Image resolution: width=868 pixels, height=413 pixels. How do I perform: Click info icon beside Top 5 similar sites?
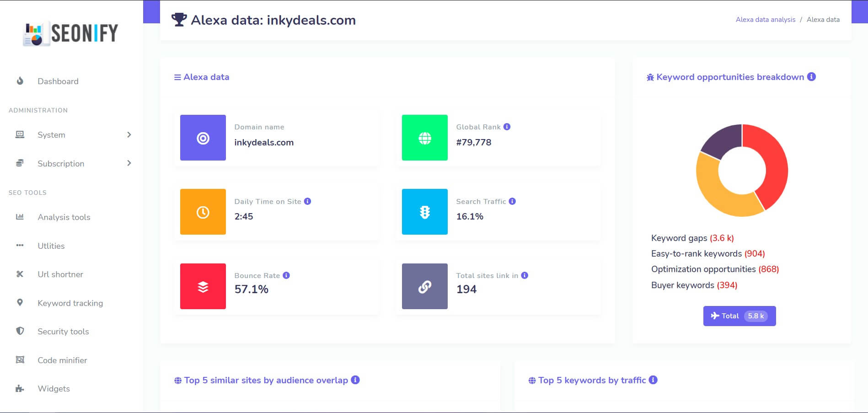(355, 380)
